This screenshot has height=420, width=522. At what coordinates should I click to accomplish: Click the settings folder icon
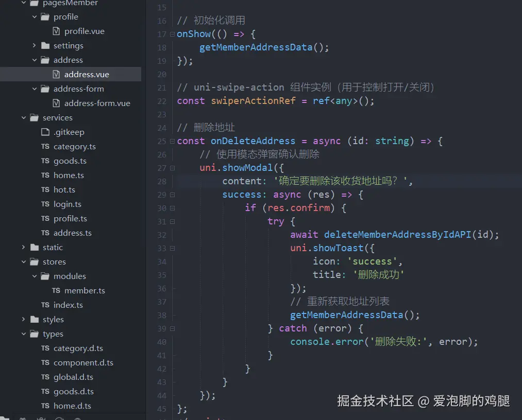pos(45,46)
